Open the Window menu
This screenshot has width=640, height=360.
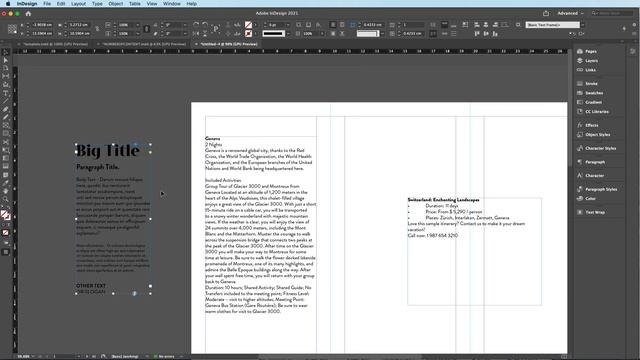tap(171, 4)
